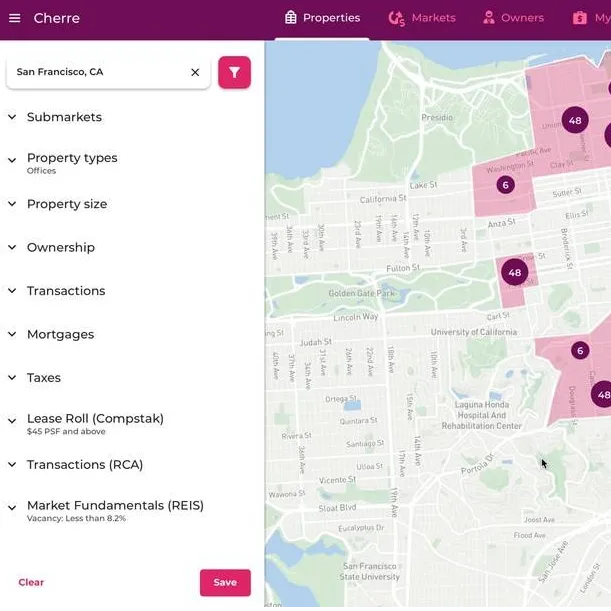Click the Presidio map label

coord(437,117)
